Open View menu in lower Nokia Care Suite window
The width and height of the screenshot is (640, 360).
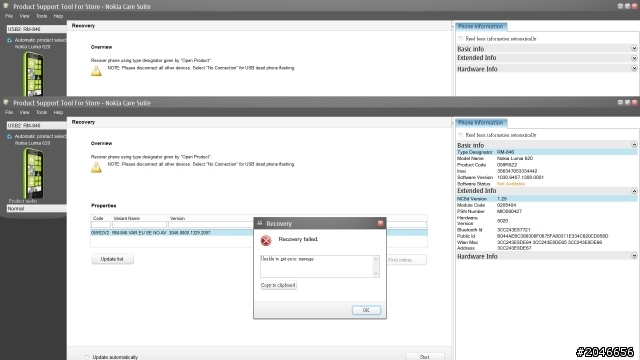(24, 112)
